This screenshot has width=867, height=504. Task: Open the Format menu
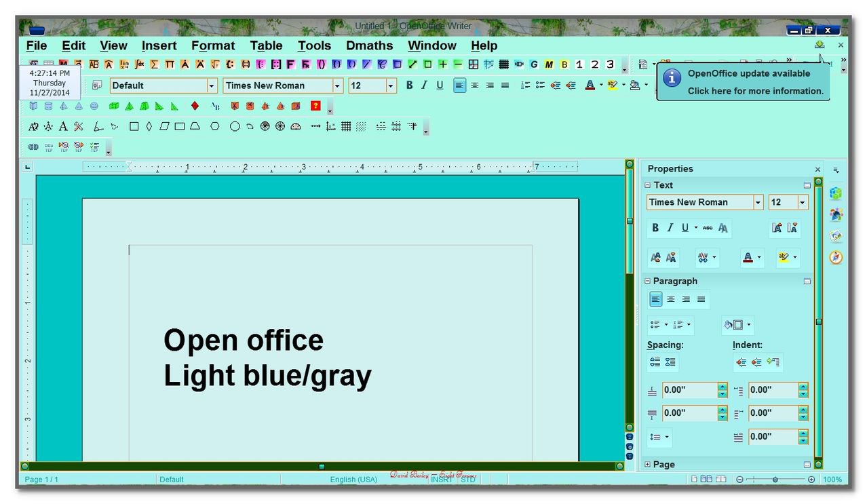coord(213,45)
